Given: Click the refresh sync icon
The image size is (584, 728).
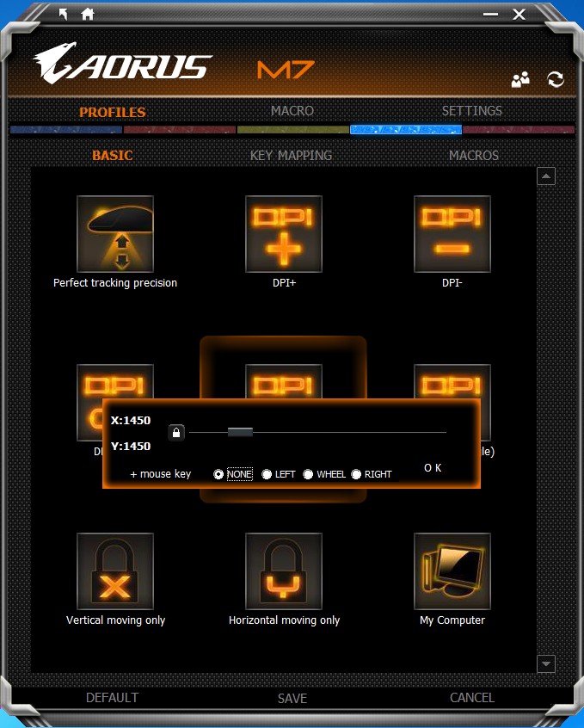Looking at the screenshot, I should tap(556, 79).
